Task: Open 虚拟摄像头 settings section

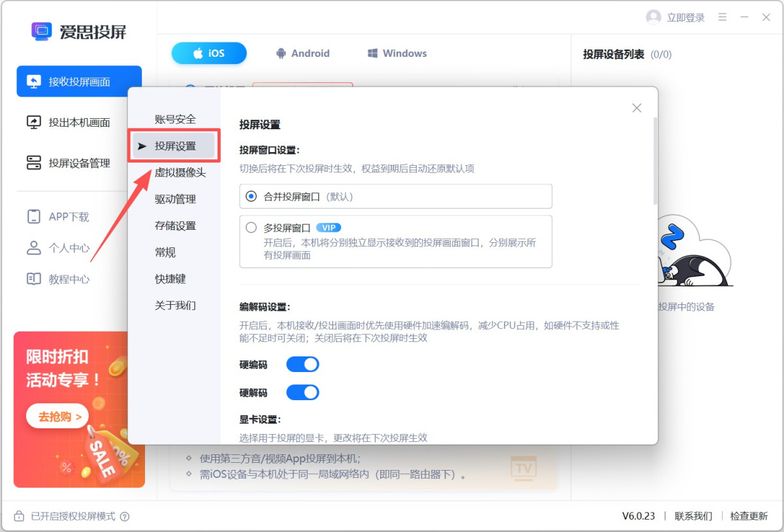Action: [x=180, y=172]
